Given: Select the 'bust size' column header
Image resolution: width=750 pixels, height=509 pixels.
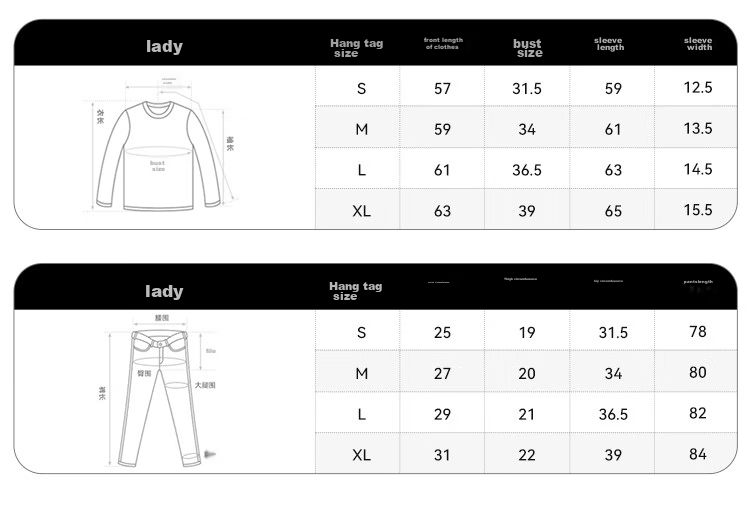Looking at the screenshot, I should tap(528, 48).
